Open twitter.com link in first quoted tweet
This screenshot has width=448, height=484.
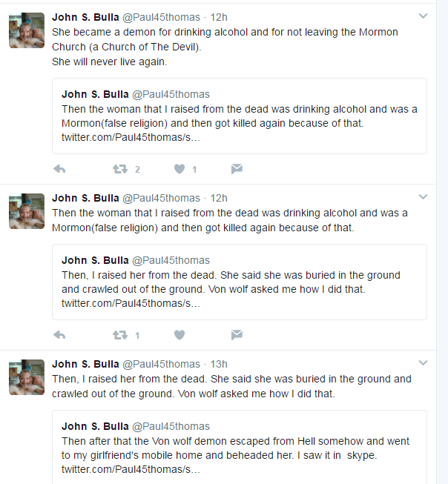click(131, 137)
